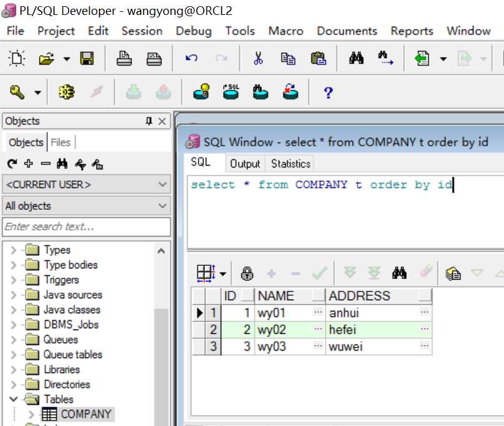Click the blue question mark Help icon

click(x=328, y=93)
